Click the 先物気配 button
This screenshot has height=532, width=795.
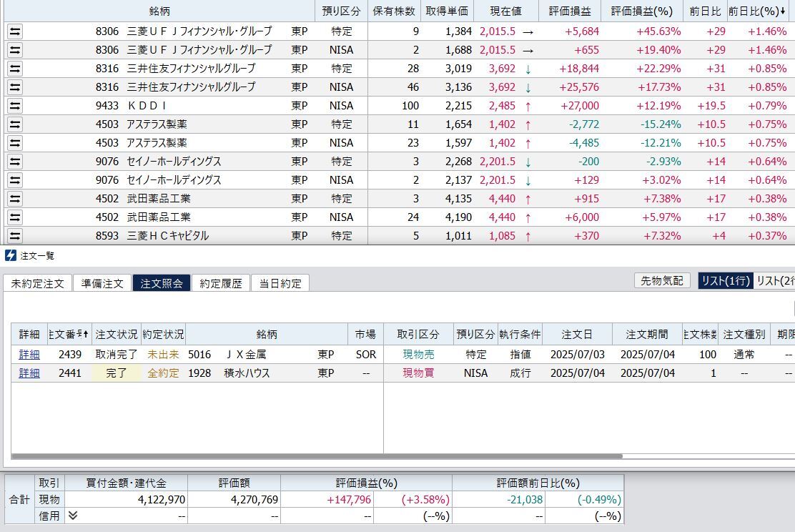coord(662,280)
